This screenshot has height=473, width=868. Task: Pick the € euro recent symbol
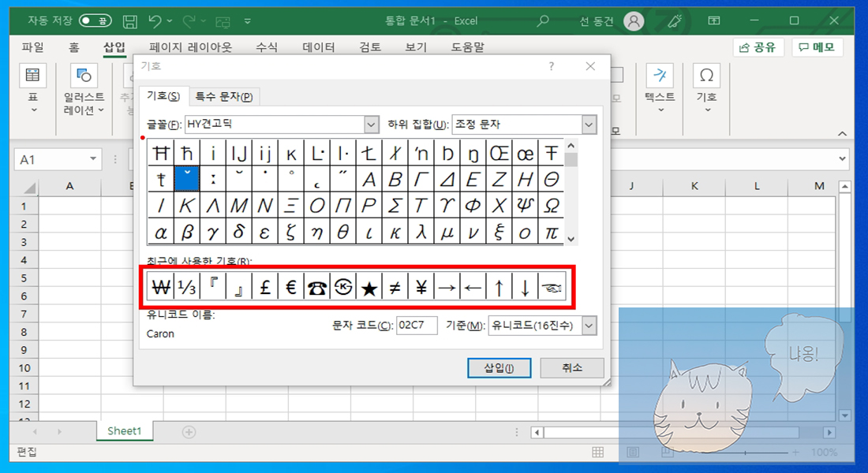point(290,287)
